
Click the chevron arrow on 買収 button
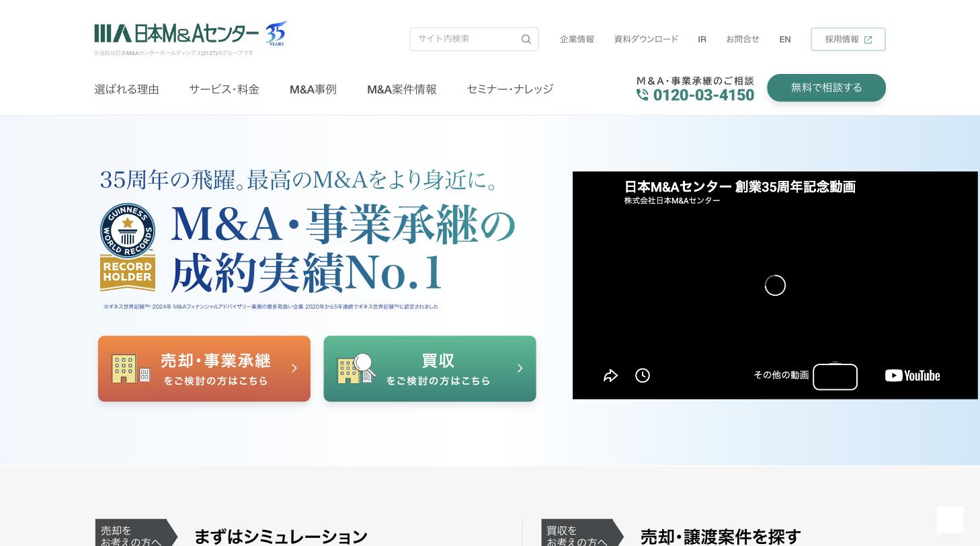(x=520, y=368)
